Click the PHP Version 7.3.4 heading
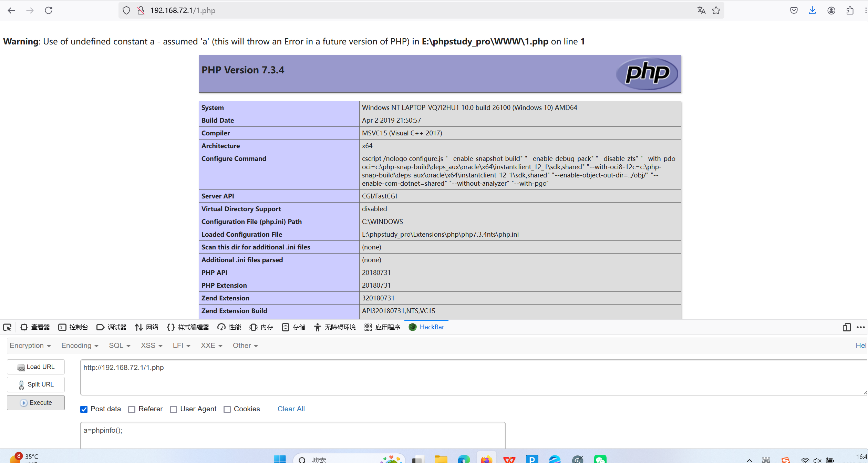This screenshot has width=868, height=463. 243,70
